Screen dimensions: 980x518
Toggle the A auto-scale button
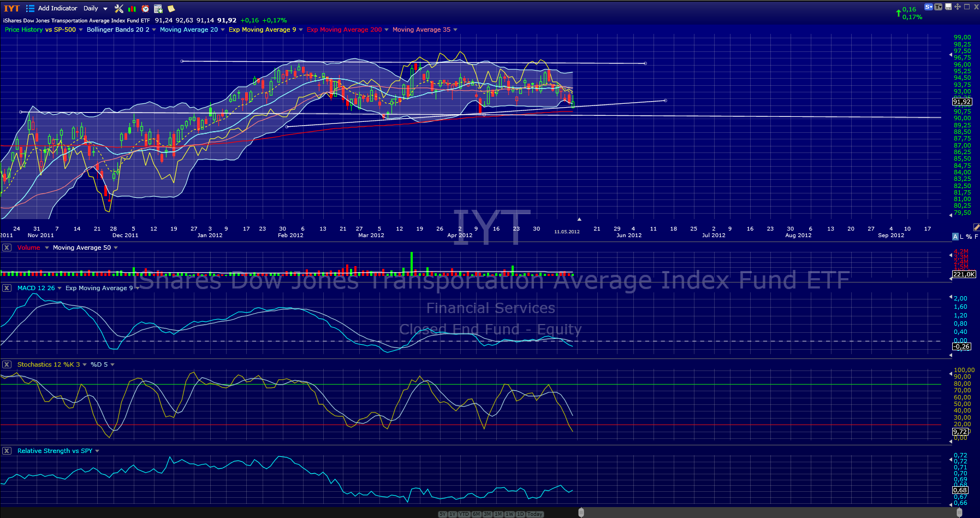tap(955, 237)
